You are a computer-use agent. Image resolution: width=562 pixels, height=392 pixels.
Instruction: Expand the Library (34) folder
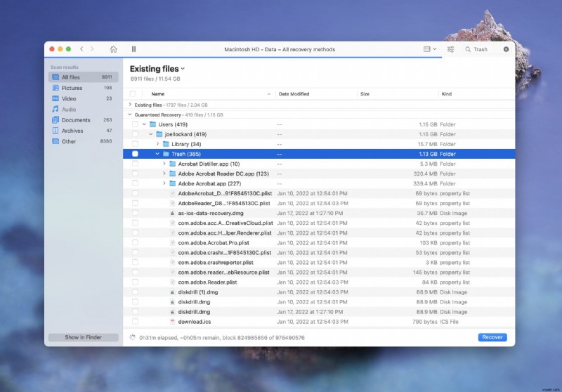pyautogui.click(x=157, y=144)
